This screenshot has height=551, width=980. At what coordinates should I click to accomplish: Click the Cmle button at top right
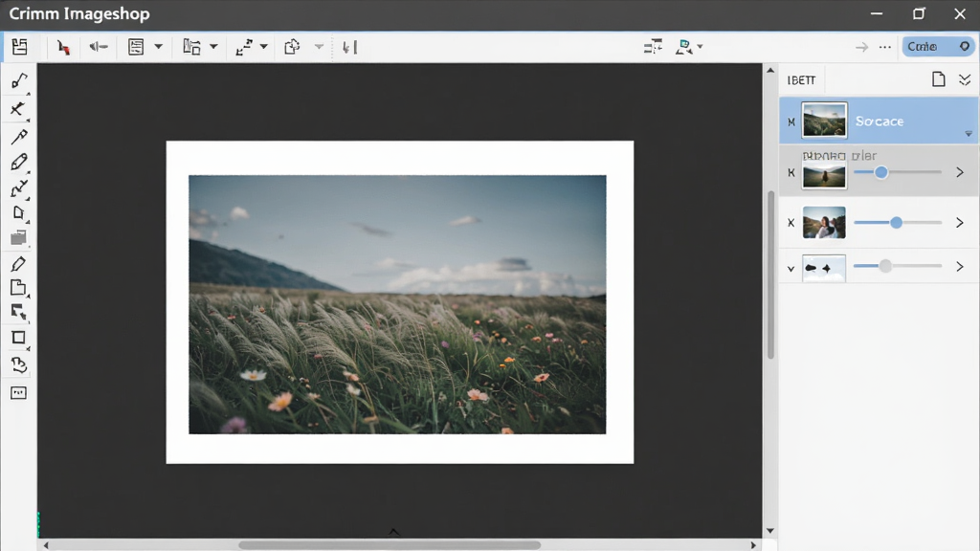938,46
